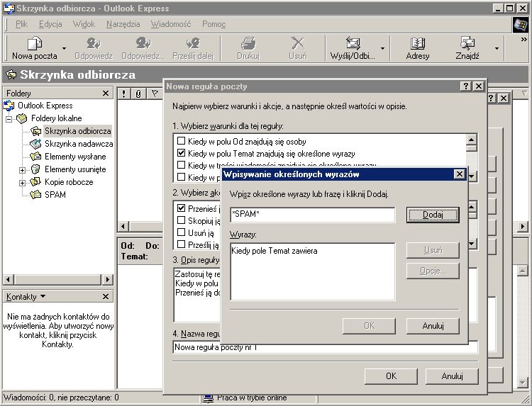Select Outlook Express root in folder tree
The image size is (532, 406).
pos(45,106)
